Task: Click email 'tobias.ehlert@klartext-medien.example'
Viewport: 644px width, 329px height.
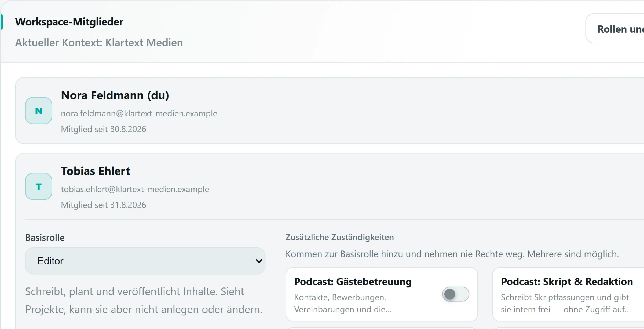Action: (135, 189)
